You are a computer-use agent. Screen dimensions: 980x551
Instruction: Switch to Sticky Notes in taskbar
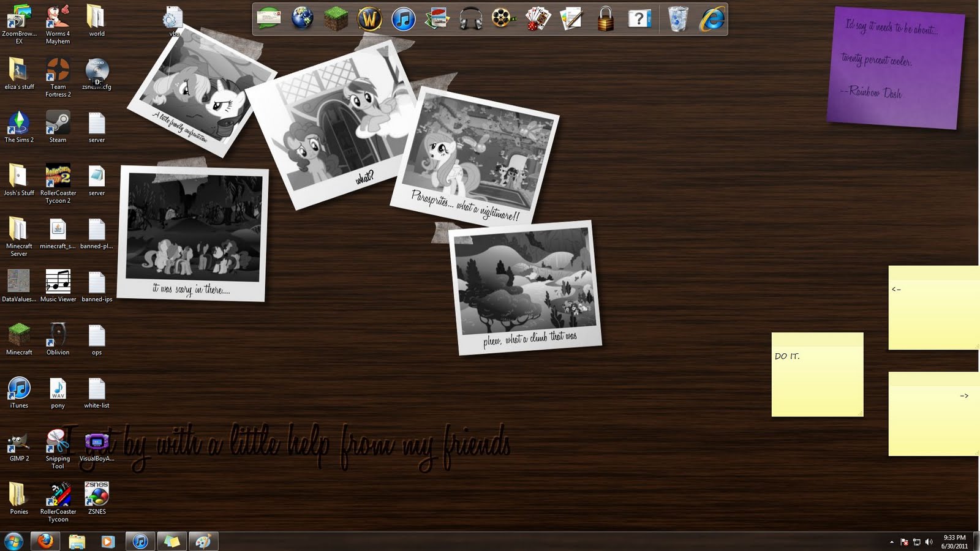pos(172,541)
